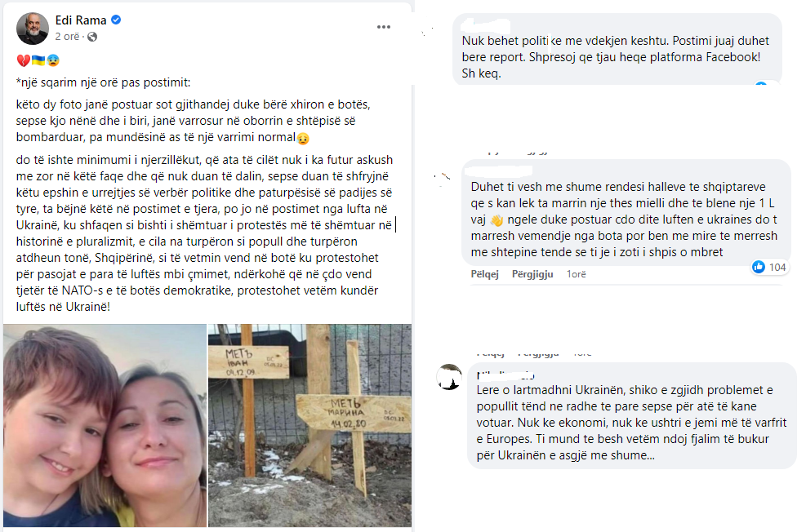Screen dimensions: 806x532
Task: Click the Ukraine flag emoji
Action: pos(38,60)
